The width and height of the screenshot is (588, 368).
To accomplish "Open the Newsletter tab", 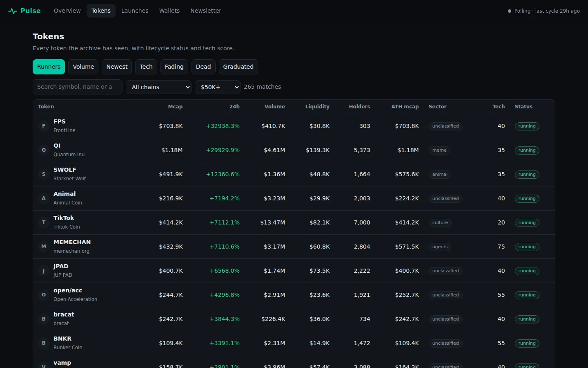I will tap(206, 11).
